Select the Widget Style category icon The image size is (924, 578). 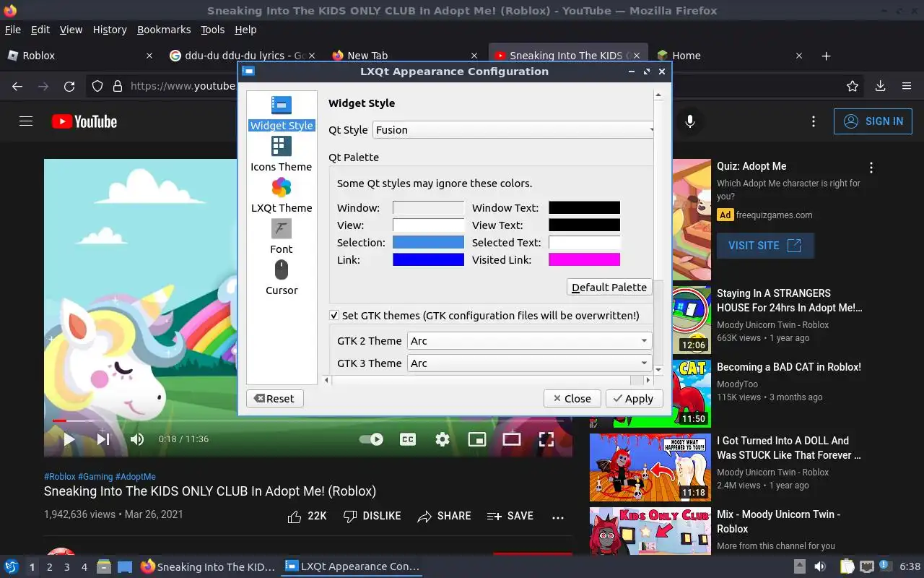click(281, 105)
